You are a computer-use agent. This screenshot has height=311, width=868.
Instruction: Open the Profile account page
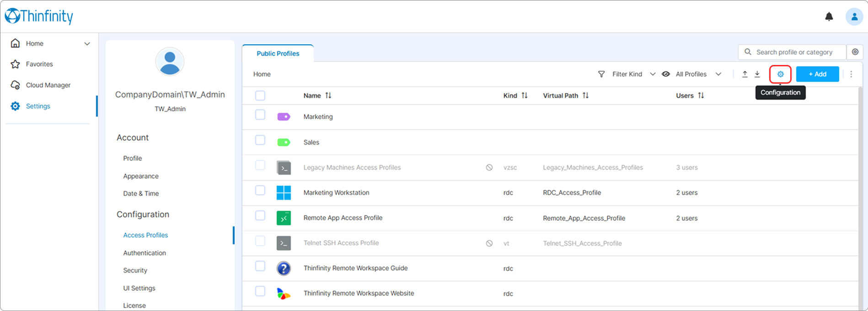(x=133, y=158)
